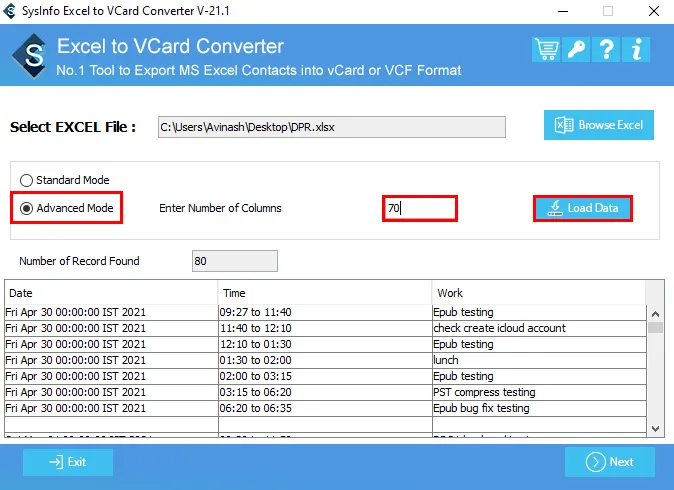The image size is (674, 490).
Task: Click the SysInfo logo in the blue banner
Action: [x=30, y=56]
